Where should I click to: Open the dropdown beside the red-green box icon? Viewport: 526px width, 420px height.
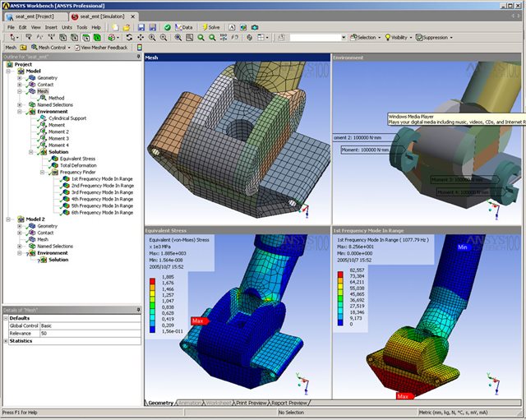pos(118,38)
